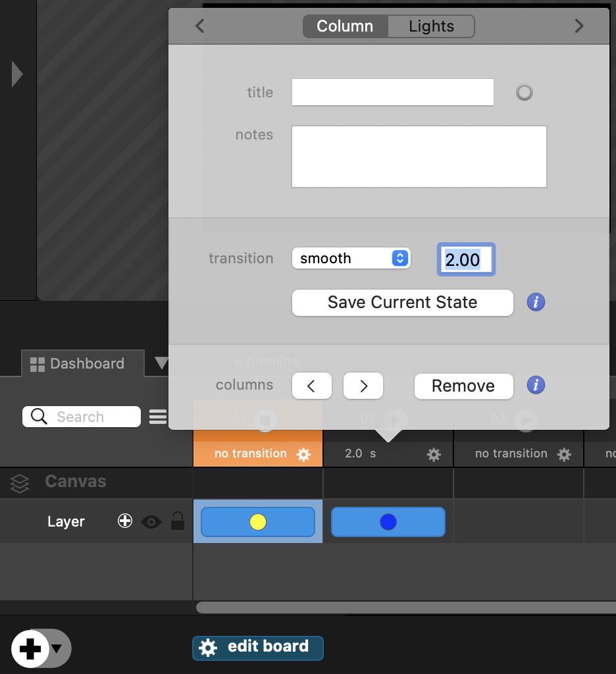Switch to the Lights tab
The height and width of the screenshot is (674, 616).
click(431, 26)
